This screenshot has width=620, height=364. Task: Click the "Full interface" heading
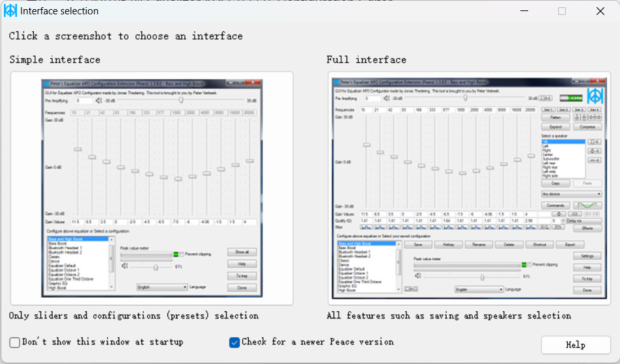[367, 60]
